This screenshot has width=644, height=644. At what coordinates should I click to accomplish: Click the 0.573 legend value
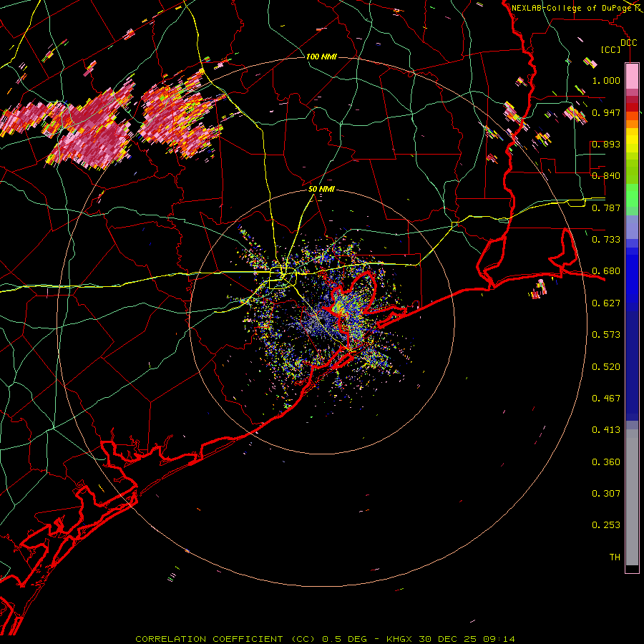(606, 335)
